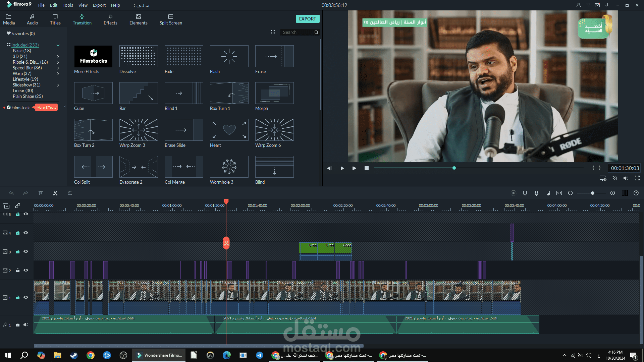Screen dimensions: 644x362
Task: Toggle visibility eye icon on layer 2
Action: point(25,270)
